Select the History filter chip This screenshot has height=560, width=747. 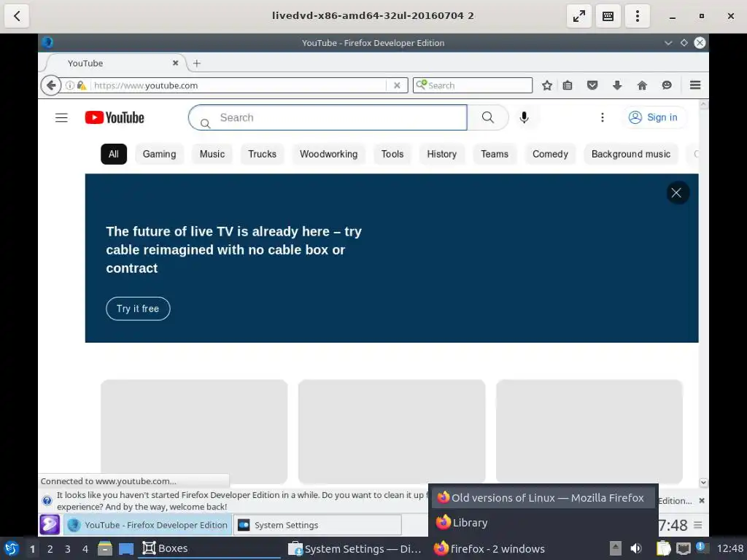pyautogui.click(x=441, y=154)
